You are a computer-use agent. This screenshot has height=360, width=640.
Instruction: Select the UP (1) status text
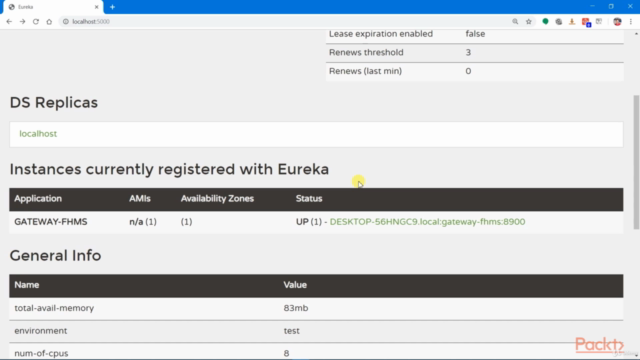point(309,222)
